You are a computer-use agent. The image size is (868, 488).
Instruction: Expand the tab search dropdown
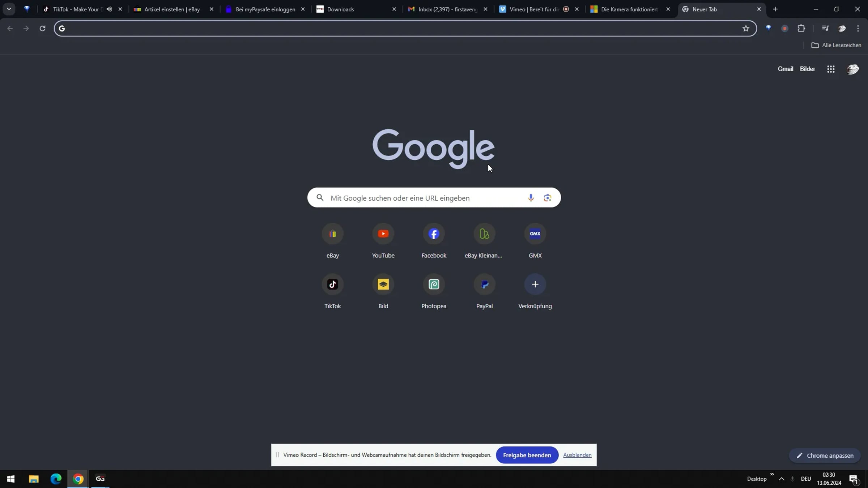pyautogui.click(x=9, y=9)
